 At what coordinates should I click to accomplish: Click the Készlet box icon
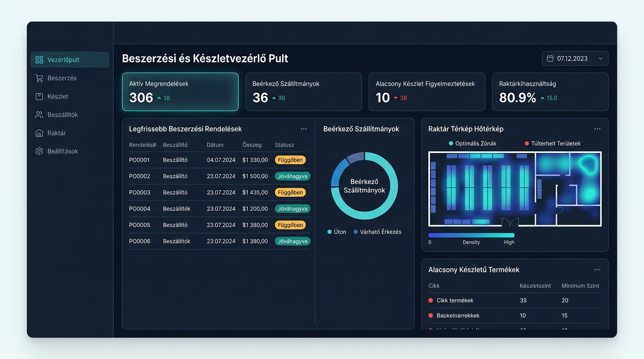pyautogui.click(x=39, y=96)
